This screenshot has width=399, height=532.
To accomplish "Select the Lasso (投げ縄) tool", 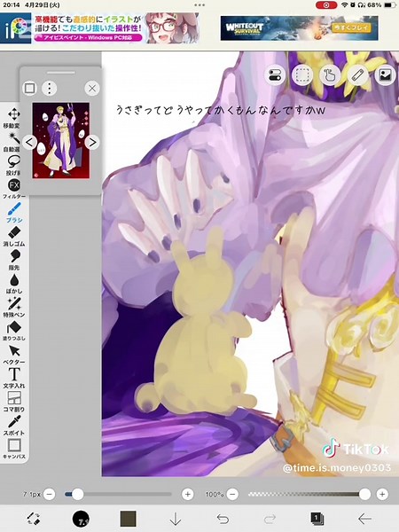I will pyautogui.click(x=13, y=165).
